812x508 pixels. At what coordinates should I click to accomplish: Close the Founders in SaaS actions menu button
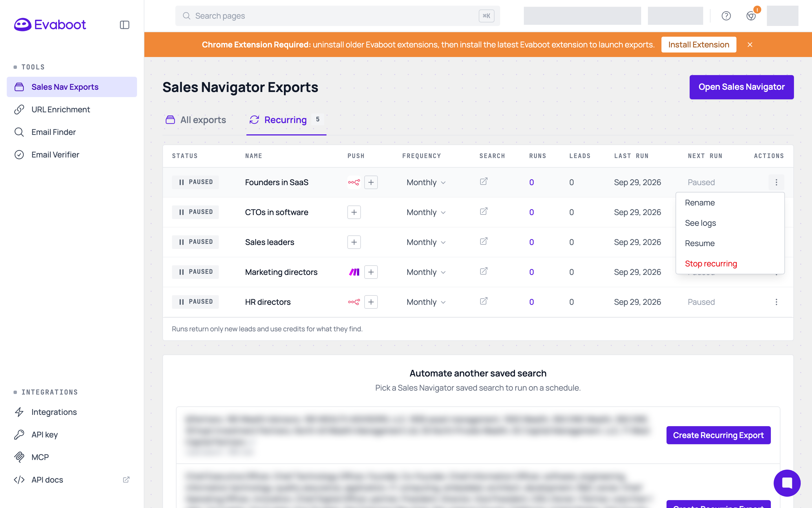776,182
